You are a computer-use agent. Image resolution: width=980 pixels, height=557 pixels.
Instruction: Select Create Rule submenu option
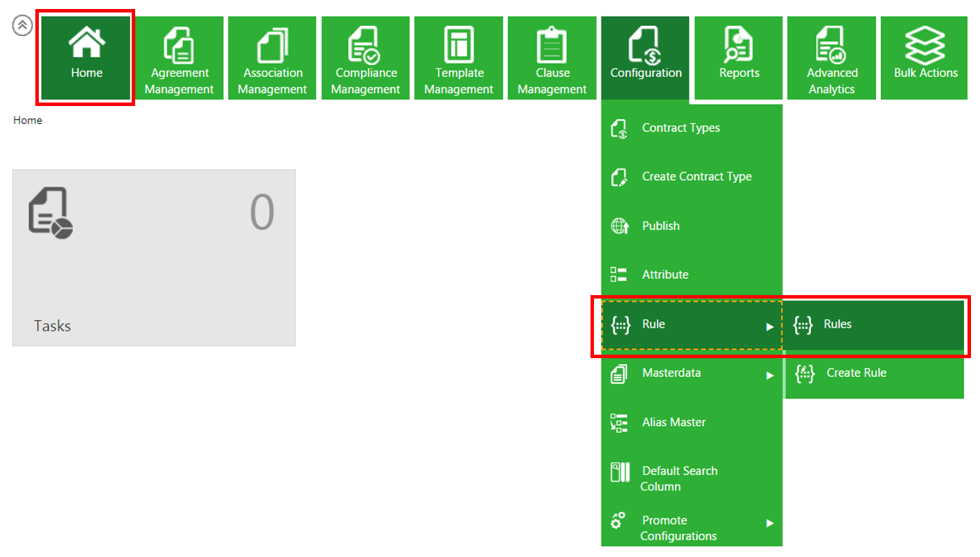[x=857, y=373]
